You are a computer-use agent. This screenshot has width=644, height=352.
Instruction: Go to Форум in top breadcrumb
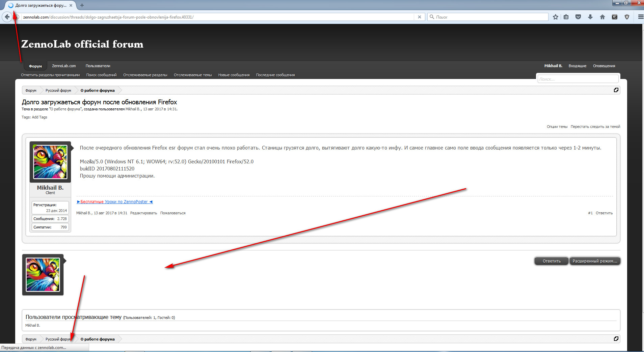pyautogui.click(x=31, y=90)
